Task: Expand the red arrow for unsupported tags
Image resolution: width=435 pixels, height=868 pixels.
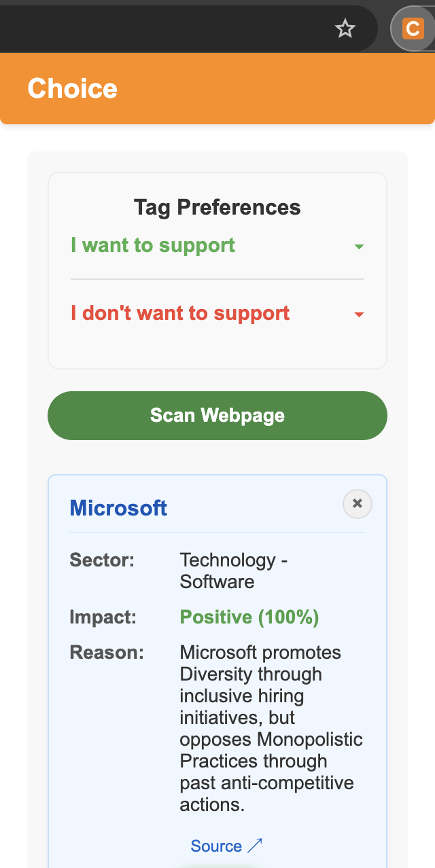Action: pos(360,314)
